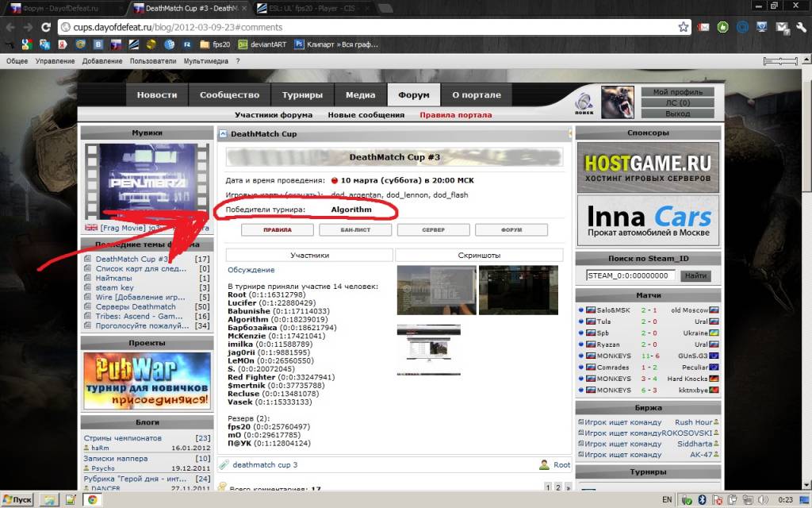Open the Стримы чемпионатов blog link

[x=123, y=438]
